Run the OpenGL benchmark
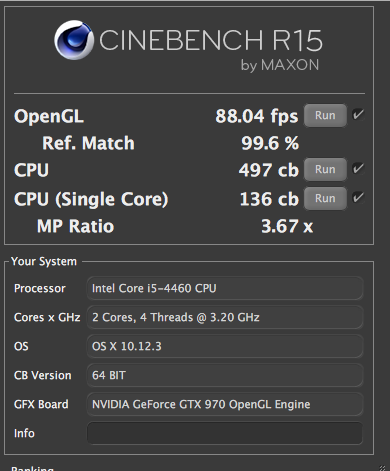 click(x=325, y=115)
